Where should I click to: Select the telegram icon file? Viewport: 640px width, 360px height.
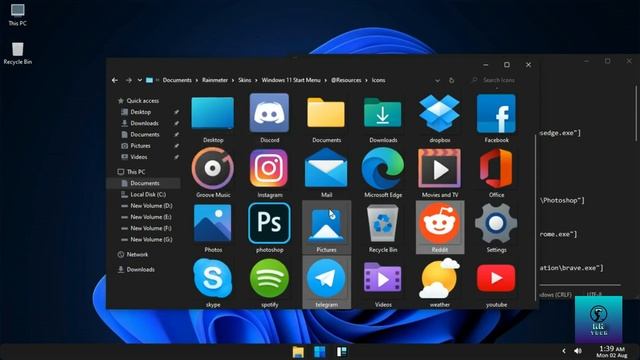(x=326, y=282)
